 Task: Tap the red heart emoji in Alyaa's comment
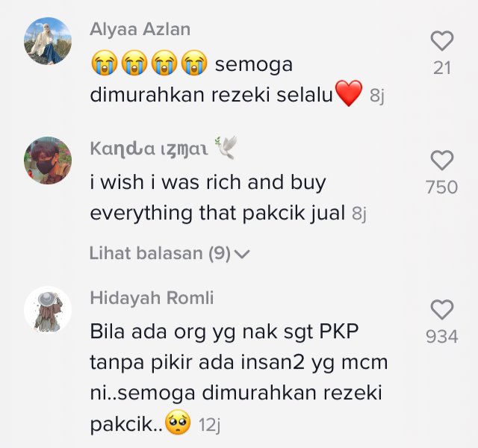click(349, 93)
